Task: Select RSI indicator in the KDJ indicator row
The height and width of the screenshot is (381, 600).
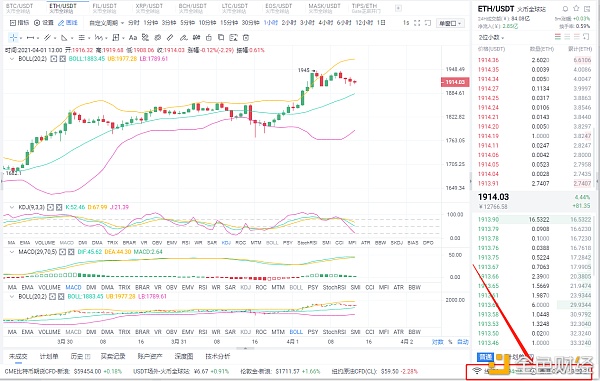Action: pyautogui.click(x=186, y=243)
